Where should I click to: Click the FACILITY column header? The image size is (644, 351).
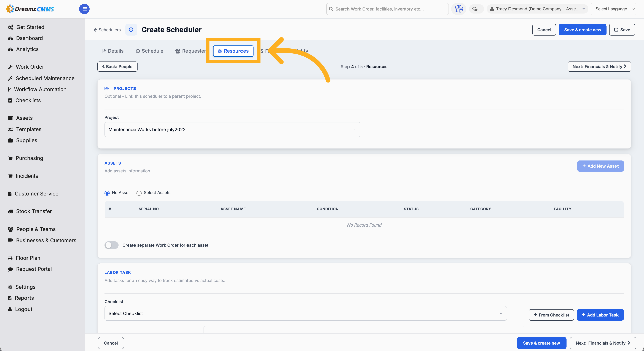click(562, 209)
